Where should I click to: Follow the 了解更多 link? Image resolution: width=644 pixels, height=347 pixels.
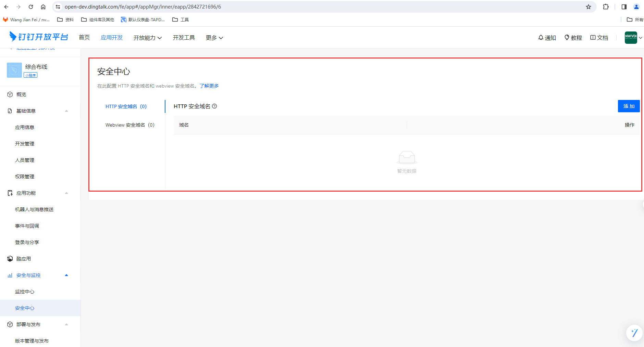(209, 86)
